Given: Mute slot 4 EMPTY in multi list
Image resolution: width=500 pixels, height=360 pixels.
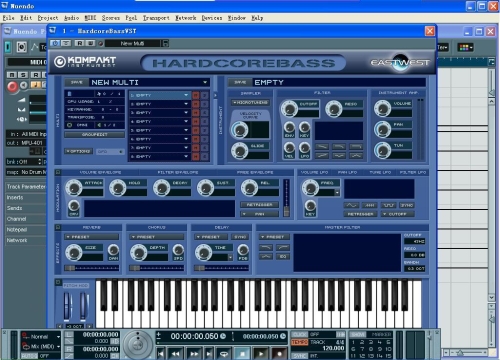Looking at the screenshot, I should point(196,122).
